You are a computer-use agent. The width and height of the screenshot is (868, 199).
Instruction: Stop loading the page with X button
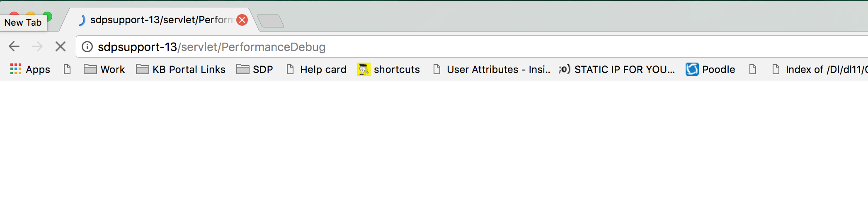tap(61, 46)
